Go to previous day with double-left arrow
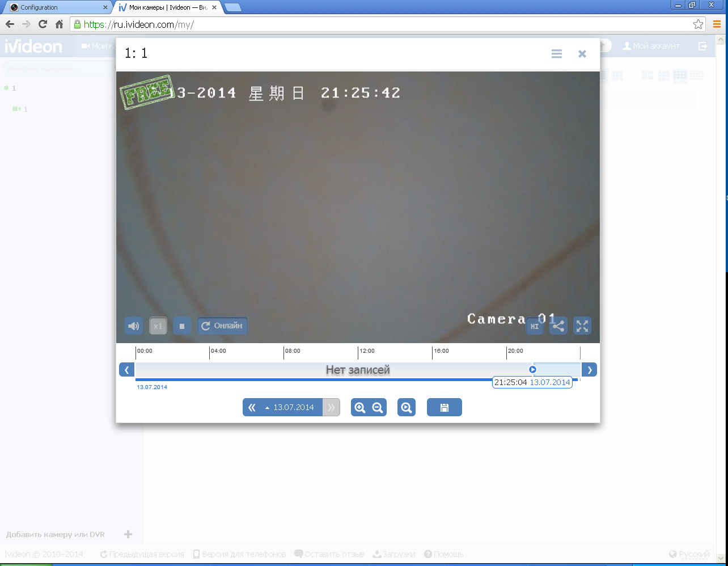728x566 pixels. 252,407
